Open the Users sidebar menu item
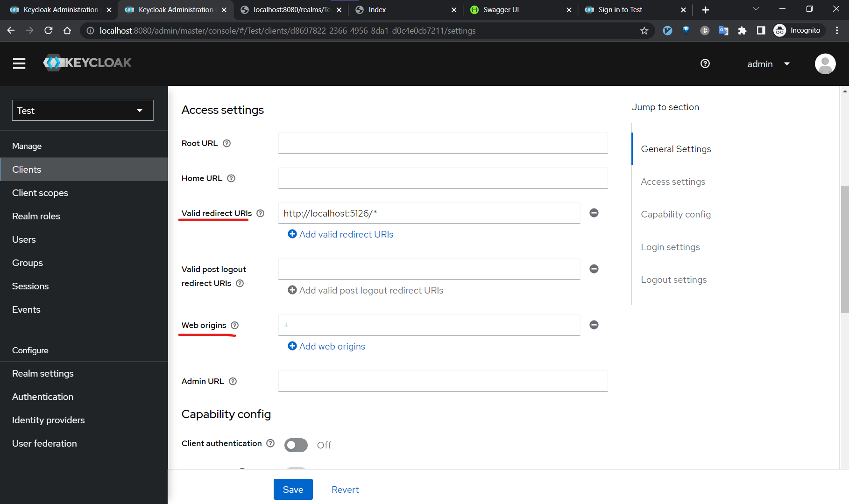The height and width of the screenshot is (504, 849). [24, 239]
